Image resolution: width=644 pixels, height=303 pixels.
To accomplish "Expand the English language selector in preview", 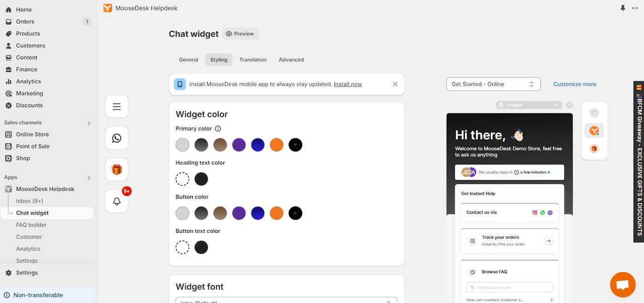I will 528,105.
